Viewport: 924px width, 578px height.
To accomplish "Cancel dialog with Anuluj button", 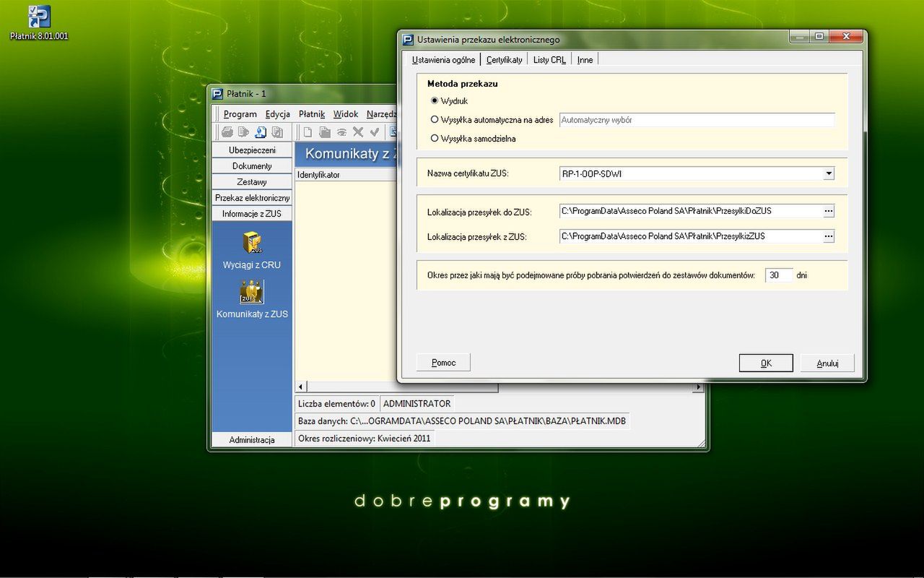I will tap(827, 363).
